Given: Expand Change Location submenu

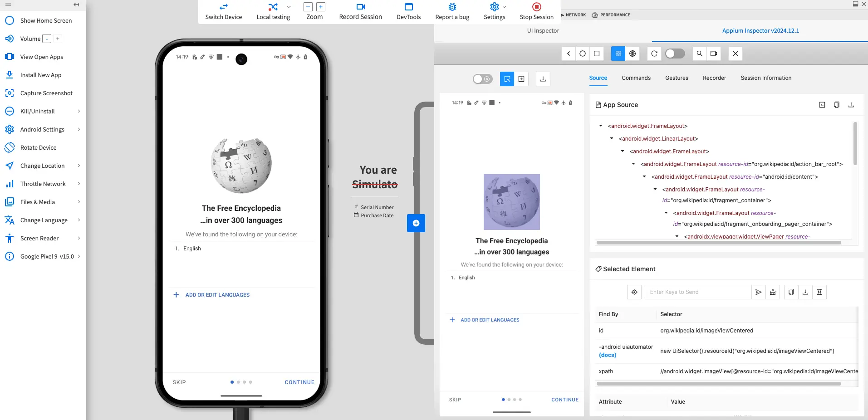Looking at the screenshot, I should [x=79, y=166].
